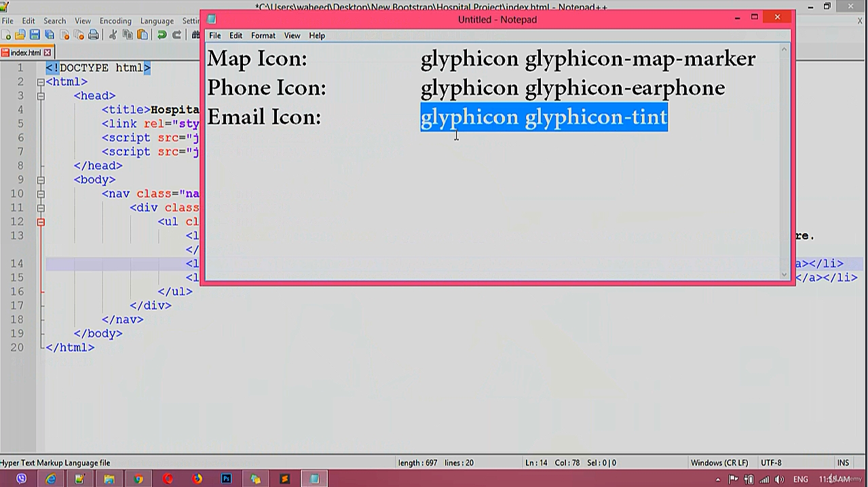Save the file with the Notepad++ floppy icon
868x487 pixels.
(35, 35)
